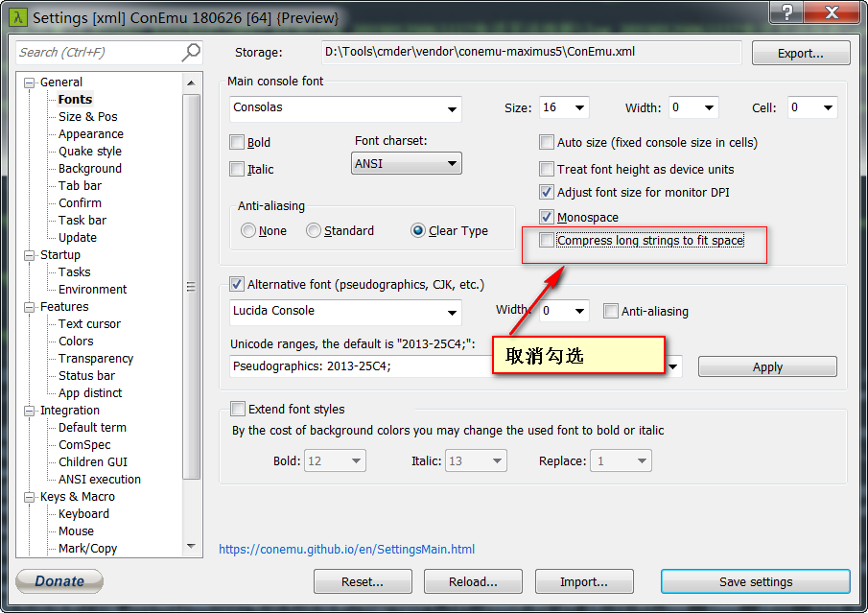
Task: Open the Replace color dropdown showing 1
Action: (x=622, y=460)
